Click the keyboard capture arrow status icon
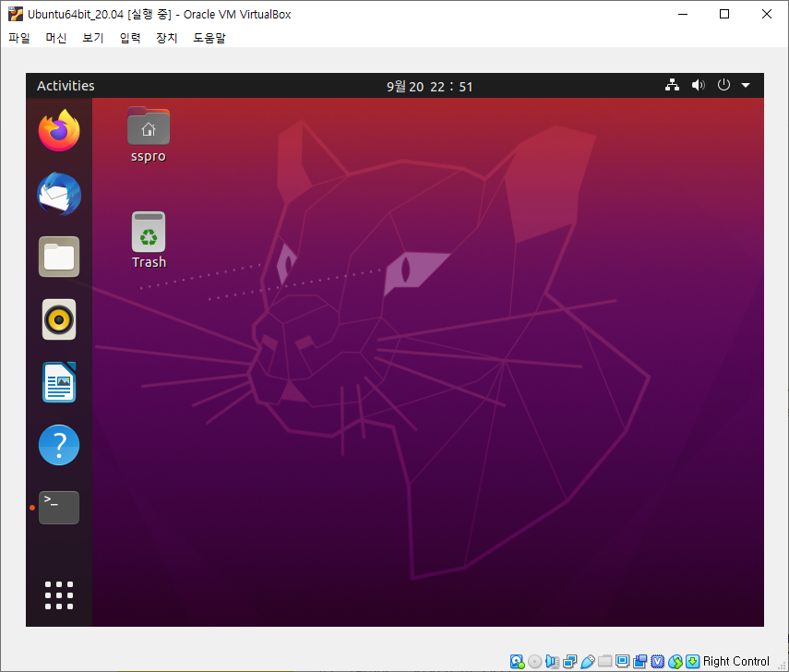 pos(693,662)
